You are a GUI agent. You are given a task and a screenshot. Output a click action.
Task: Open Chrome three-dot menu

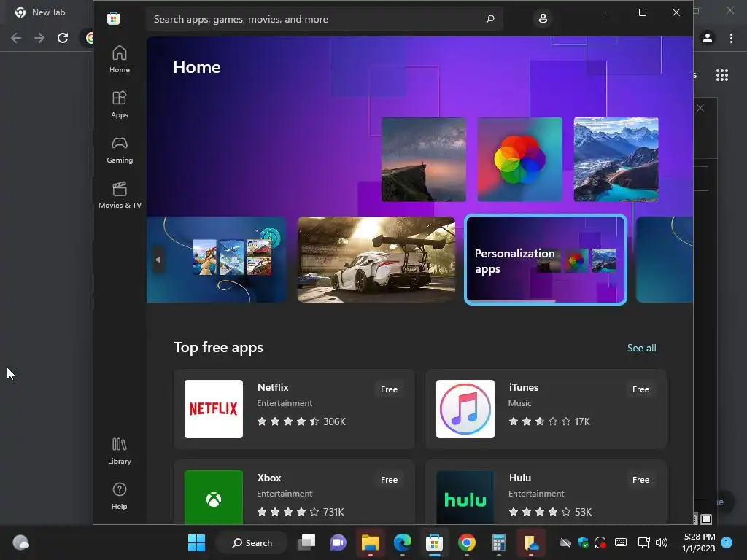click(731, 38)
